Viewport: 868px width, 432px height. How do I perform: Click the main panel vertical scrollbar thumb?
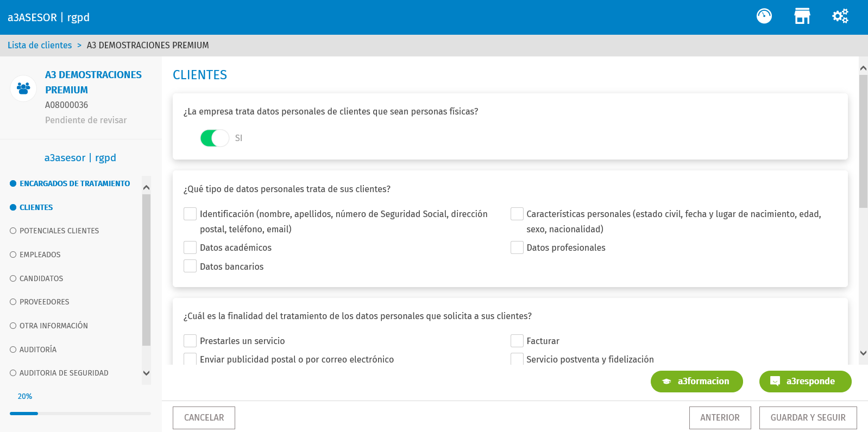[x=863, y=141]
